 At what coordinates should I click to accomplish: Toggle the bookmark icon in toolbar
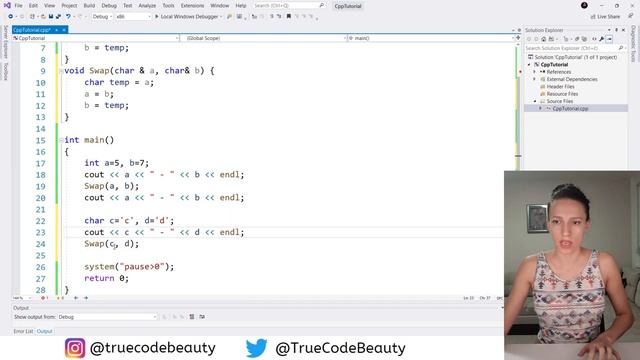click(x=289, y=17)
